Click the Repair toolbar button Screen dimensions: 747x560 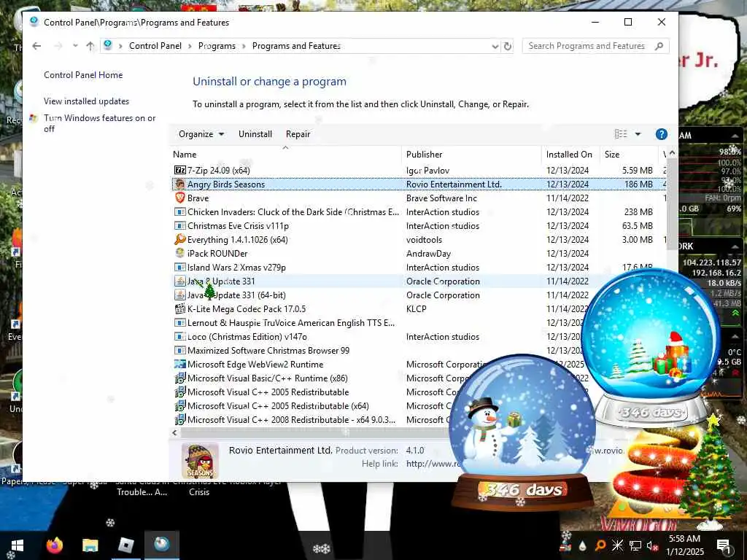click(298, 134)
